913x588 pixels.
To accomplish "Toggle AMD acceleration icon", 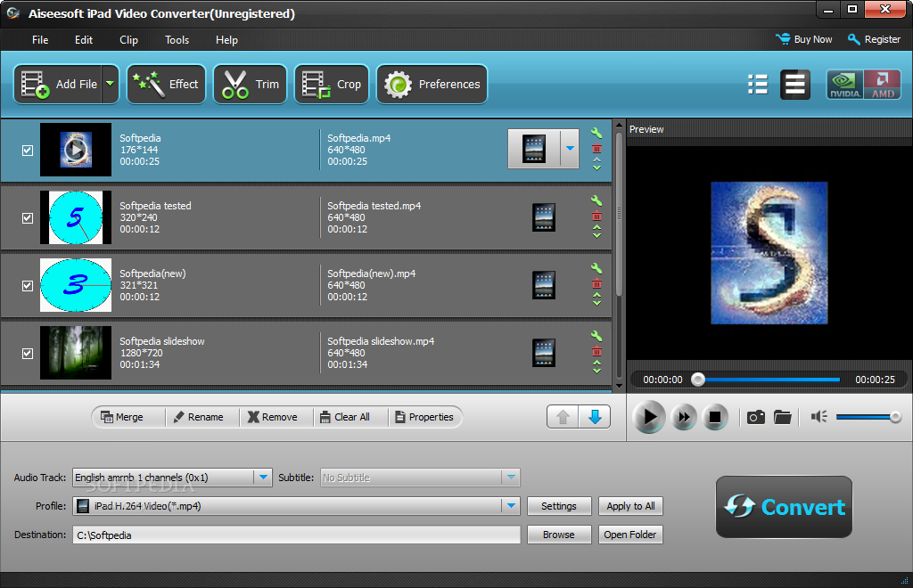I will (882, 85).
